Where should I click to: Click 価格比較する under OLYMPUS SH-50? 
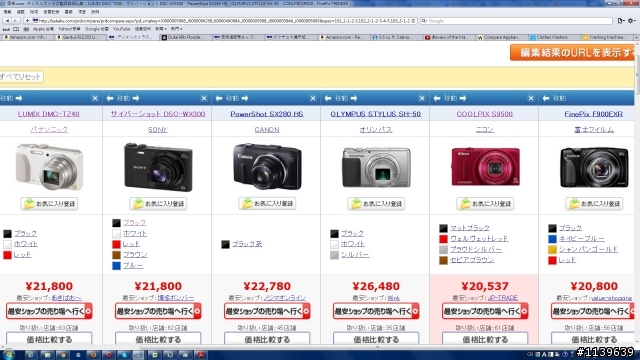pyautogui.click(x=376, y=339)
